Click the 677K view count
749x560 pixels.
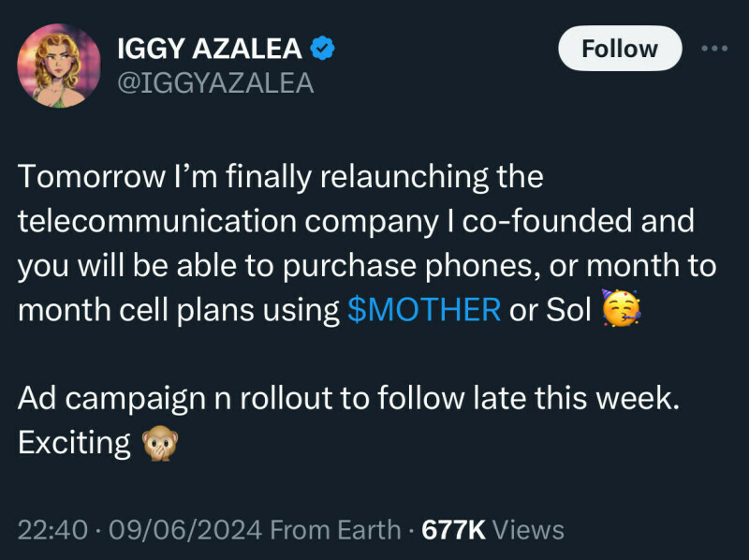pyautogui.click(x=453, y=530)
